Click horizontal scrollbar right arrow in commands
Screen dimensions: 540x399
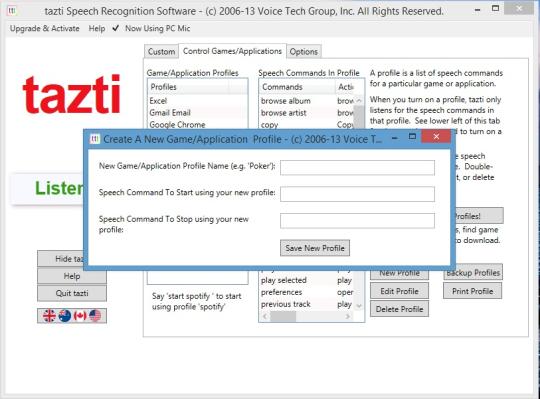click(x=348, y=316)
